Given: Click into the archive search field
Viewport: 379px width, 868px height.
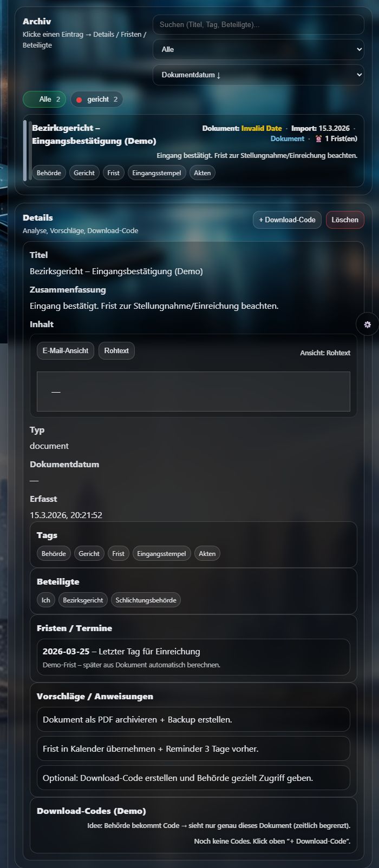Looking at the screenshot, I should point(258,25).
